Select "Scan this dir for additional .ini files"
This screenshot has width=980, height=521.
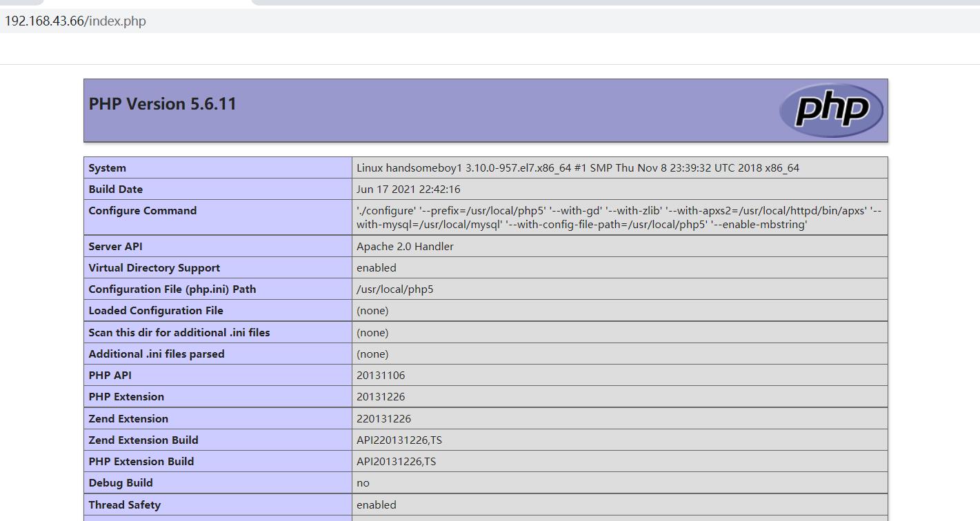pos(179,333)
